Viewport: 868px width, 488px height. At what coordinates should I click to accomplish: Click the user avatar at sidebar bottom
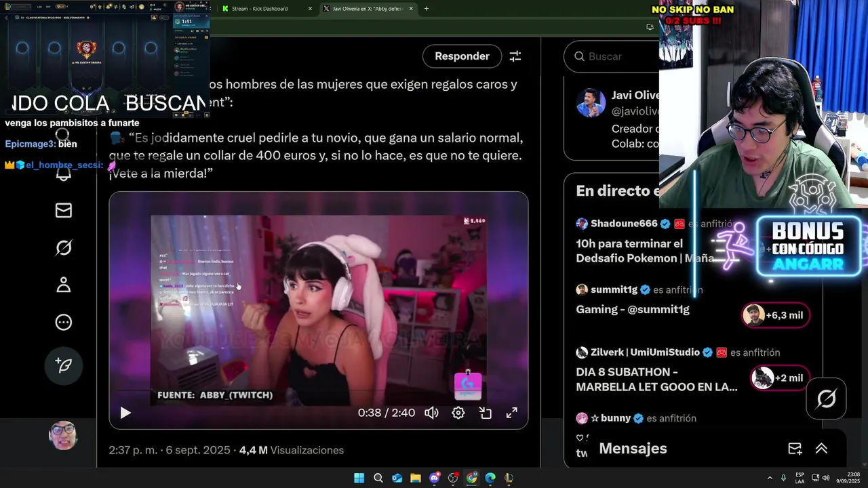pos(63,436)
